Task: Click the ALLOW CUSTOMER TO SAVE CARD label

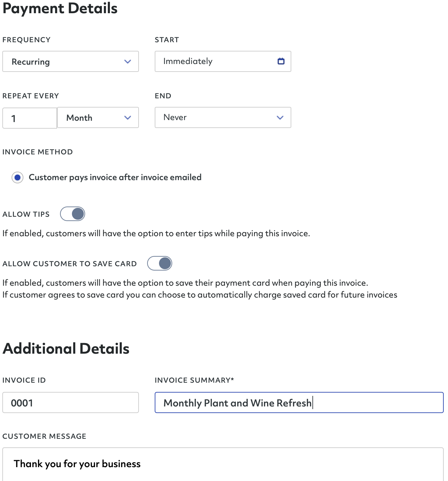Action: [70, 264]
